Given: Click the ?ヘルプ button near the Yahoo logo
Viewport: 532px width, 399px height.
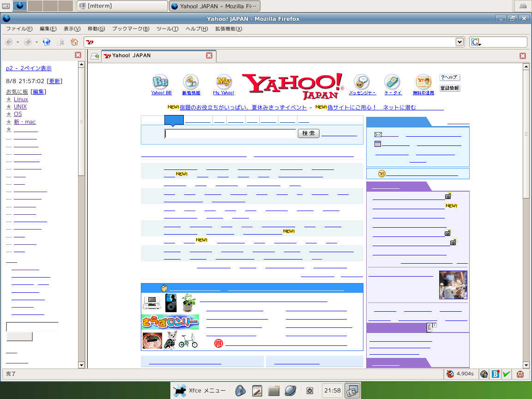Looking at the screenshot, I should pos(449,78).
